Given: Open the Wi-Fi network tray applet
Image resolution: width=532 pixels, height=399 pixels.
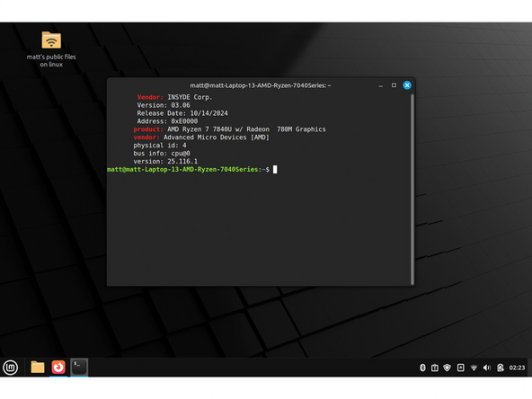Looking at the screenshot, I should coord(474,368).
